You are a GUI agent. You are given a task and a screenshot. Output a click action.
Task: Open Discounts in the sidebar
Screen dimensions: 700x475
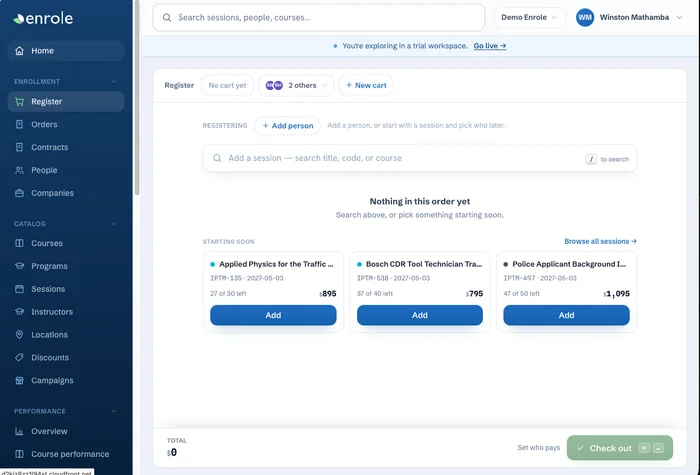tap(66, 358)
